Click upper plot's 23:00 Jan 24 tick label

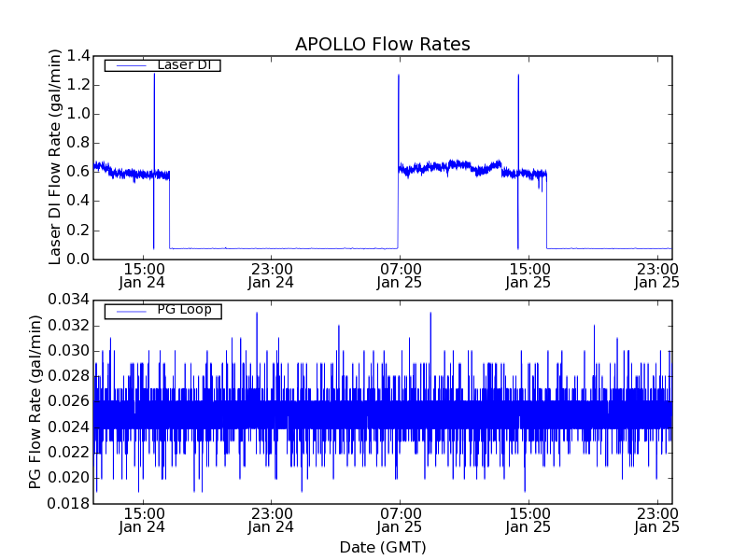click(x=271, y=275)
